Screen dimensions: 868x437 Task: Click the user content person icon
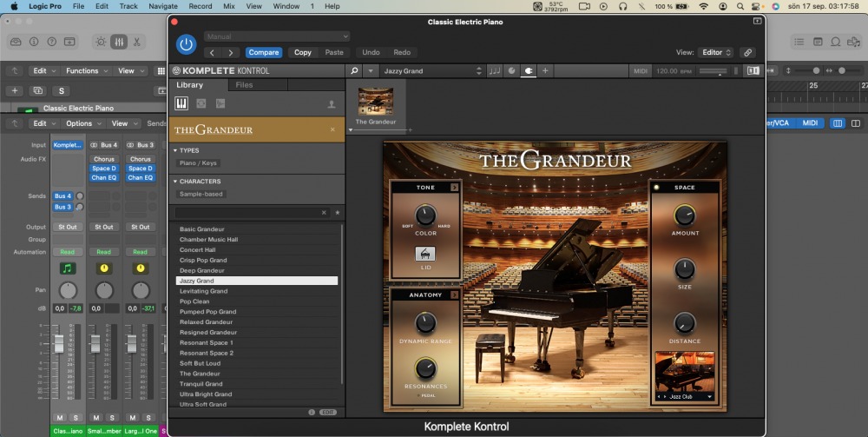(x=331, y=104)
